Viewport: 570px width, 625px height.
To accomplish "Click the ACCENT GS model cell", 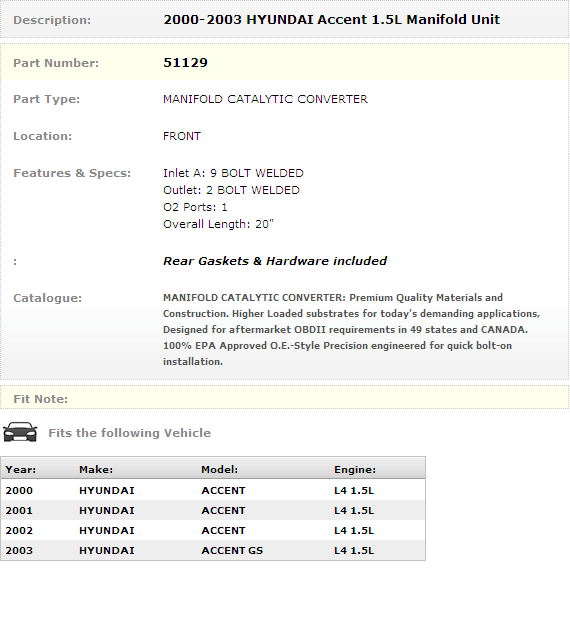I will (x=232, y=550).
